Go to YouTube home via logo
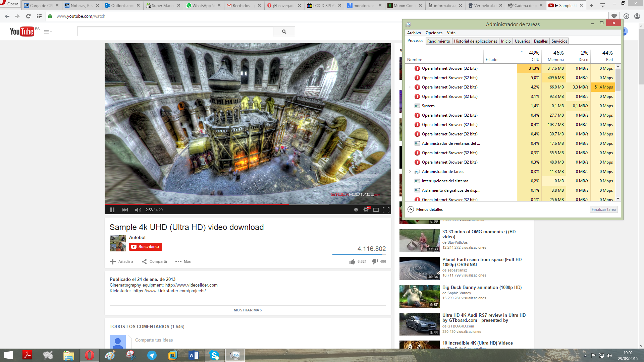Image resolution: width=644 pixels, height=362 pixels. (x=22, y=32)
